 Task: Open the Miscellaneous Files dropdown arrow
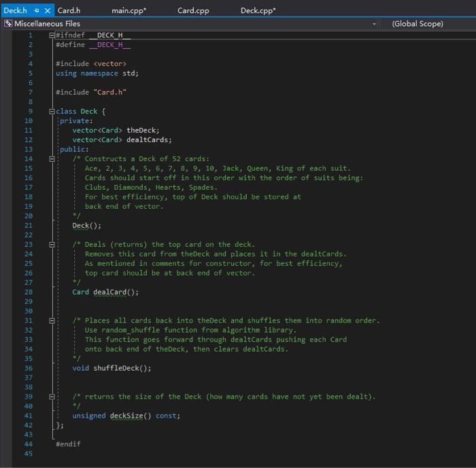point(374,24)
